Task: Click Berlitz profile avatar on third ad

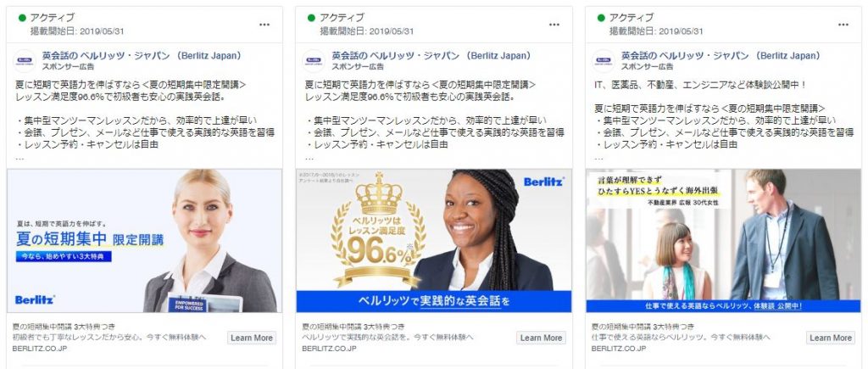Action: 603,60
